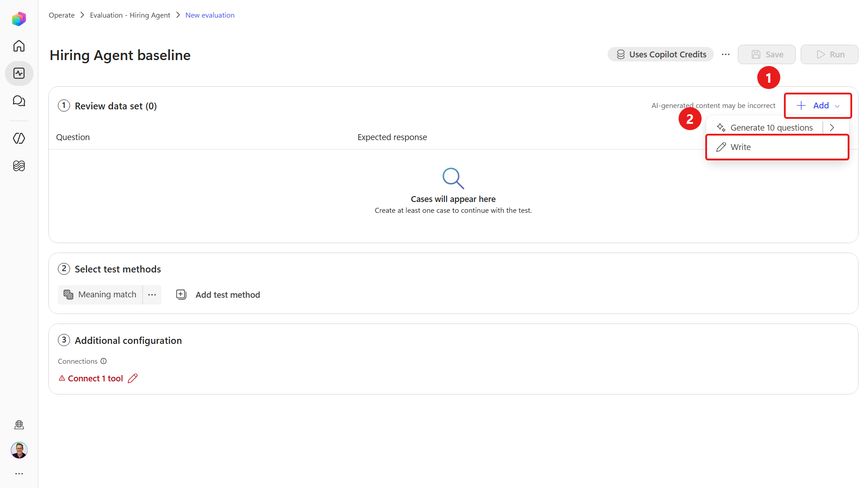Click the Cases will appear here text
868x488 pixels.
[453, 199]
